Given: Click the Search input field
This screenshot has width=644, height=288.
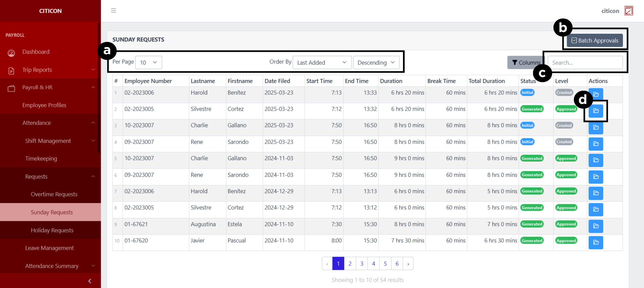Looking at the screenshot, I should (585, 62).
